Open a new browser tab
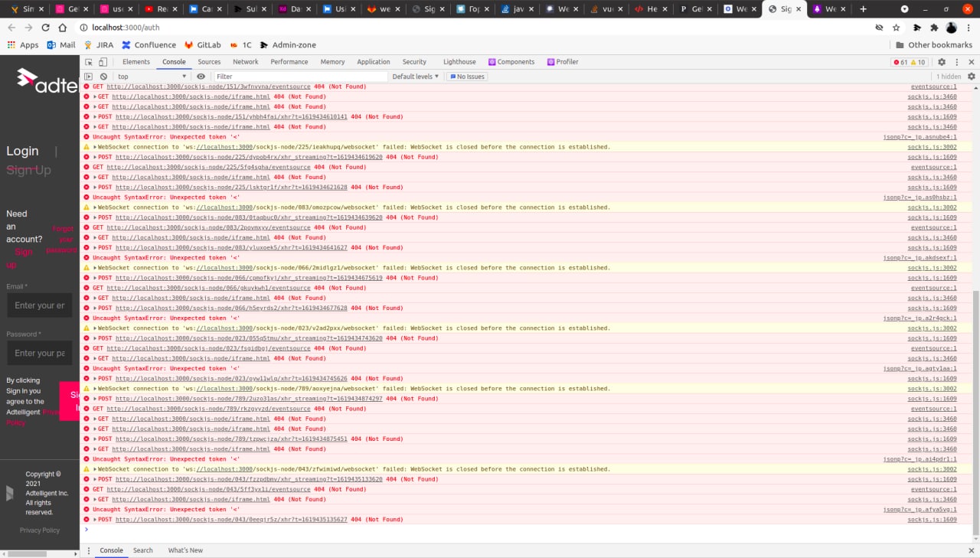 pos(864,9)
